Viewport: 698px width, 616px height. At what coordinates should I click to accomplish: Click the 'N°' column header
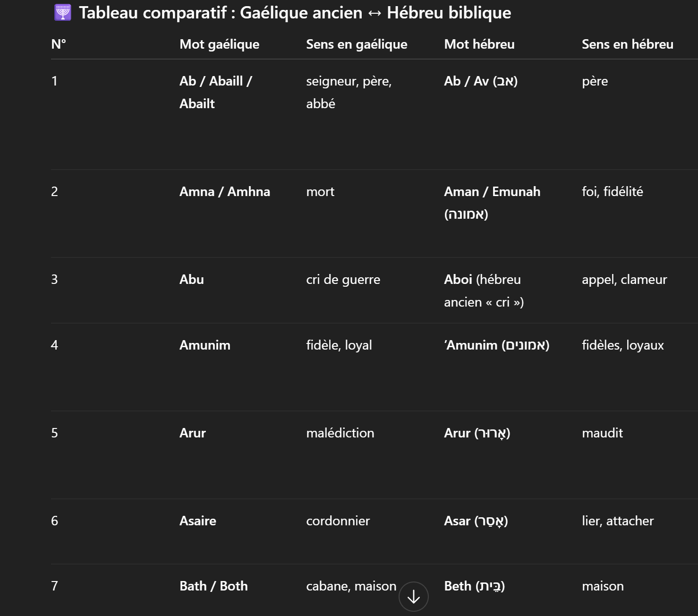tap(59, 44)
